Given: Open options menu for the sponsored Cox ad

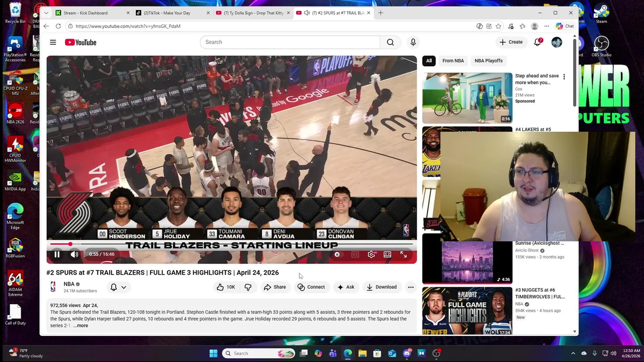Looking at the screenshot, I should (x=564, y=77).
